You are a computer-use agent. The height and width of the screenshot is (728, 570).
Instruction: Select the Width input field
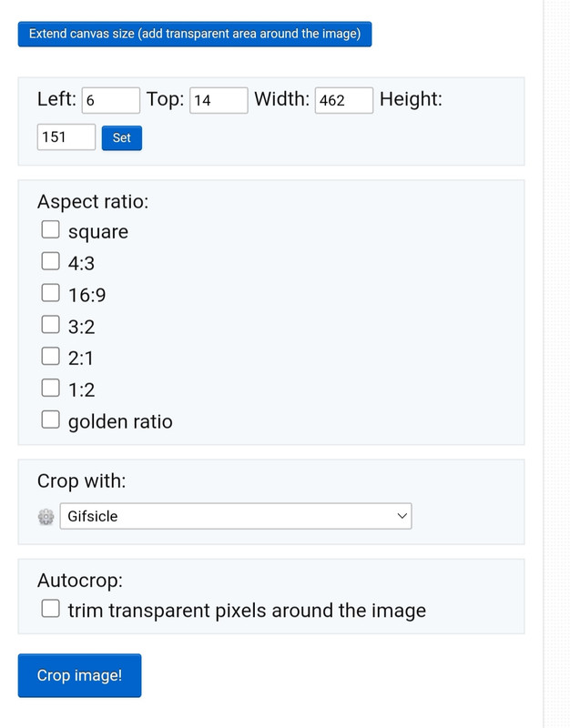344,100
